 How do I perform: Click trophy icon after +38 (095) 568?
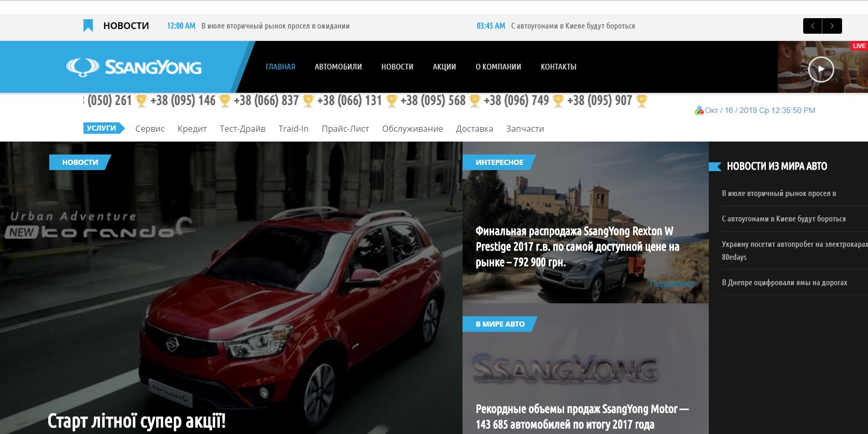coord(474,101)
